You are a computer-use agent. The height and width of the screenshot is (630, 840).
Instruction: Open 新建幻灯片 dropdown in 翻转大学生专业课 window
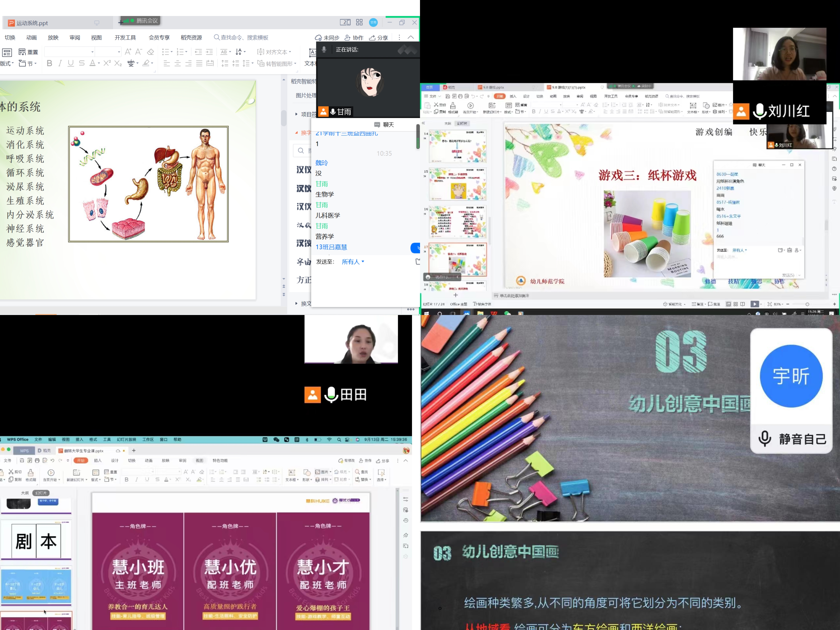point(77,480)
